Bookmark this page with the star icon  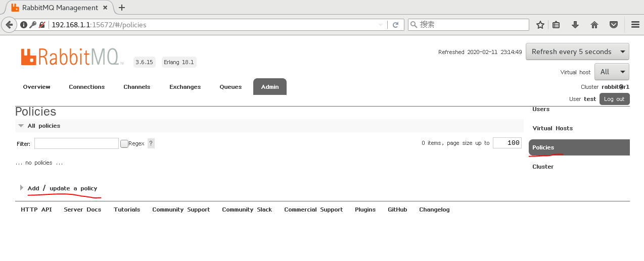pos(540,25)
